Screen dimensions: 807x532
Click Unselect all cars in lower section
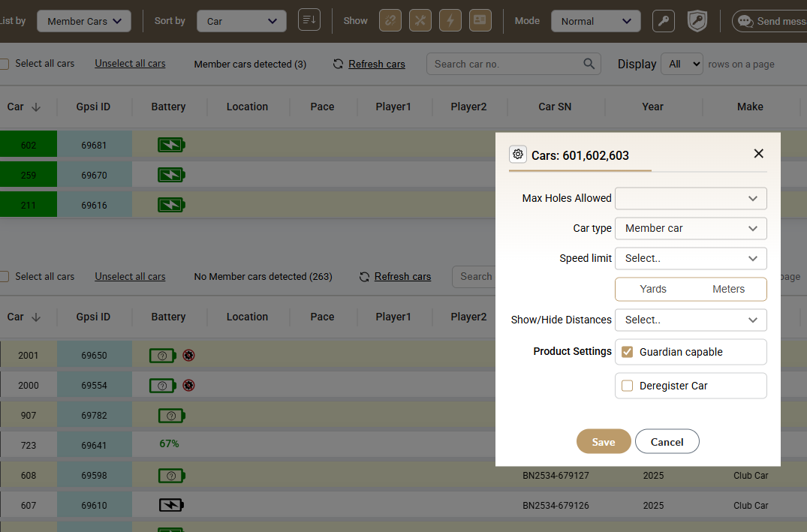(130, 276)
